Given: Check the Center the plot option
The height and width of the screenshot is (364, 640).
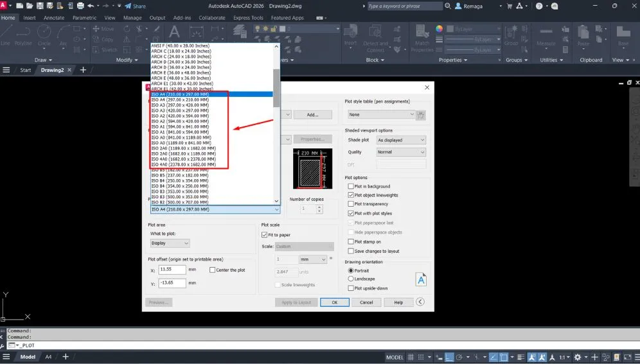Looking at the screenshot, I should (x=213, y=270).
